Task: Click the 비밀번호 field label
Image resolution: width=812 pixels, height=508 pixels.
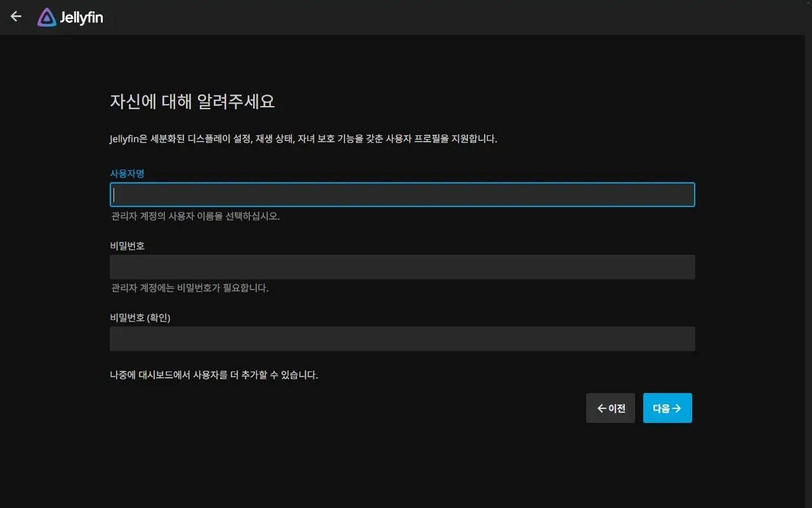Action: point(126,245)
